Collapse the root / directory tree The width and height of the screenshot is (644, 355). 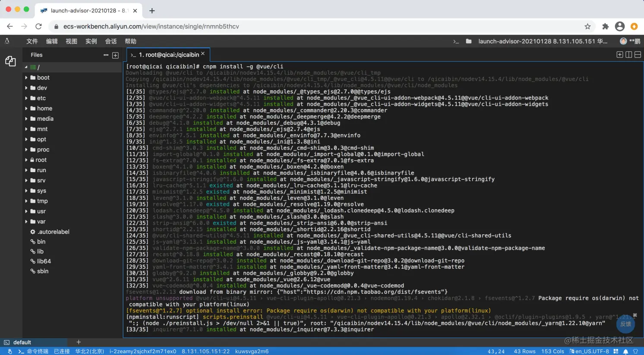(x=26, y=67)
